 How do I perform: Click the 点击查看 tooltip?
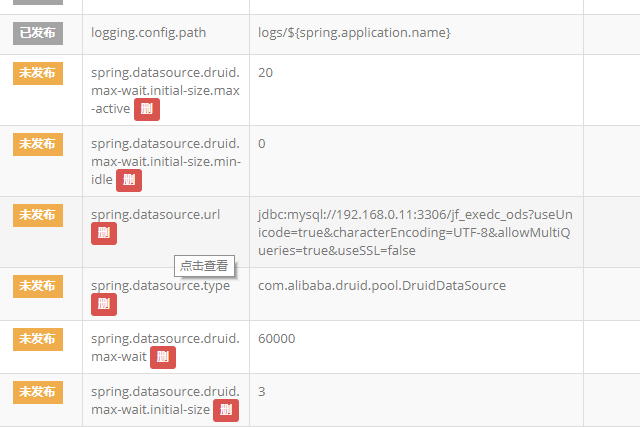[204, 266]
